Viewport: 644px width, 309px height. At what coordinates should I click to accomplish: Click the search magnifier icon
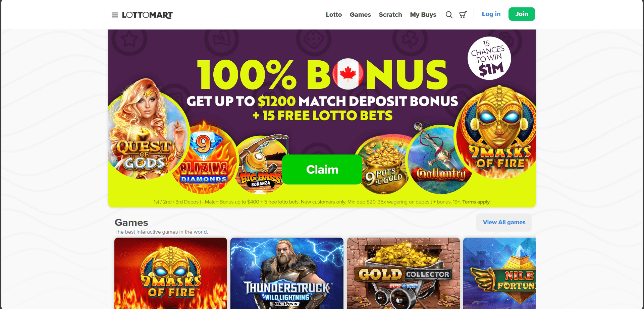coord(449,15)
